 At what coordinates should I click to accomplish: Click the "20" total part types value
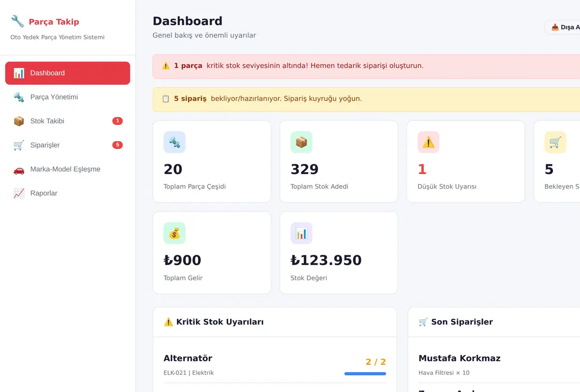click(x=173, y=169)
